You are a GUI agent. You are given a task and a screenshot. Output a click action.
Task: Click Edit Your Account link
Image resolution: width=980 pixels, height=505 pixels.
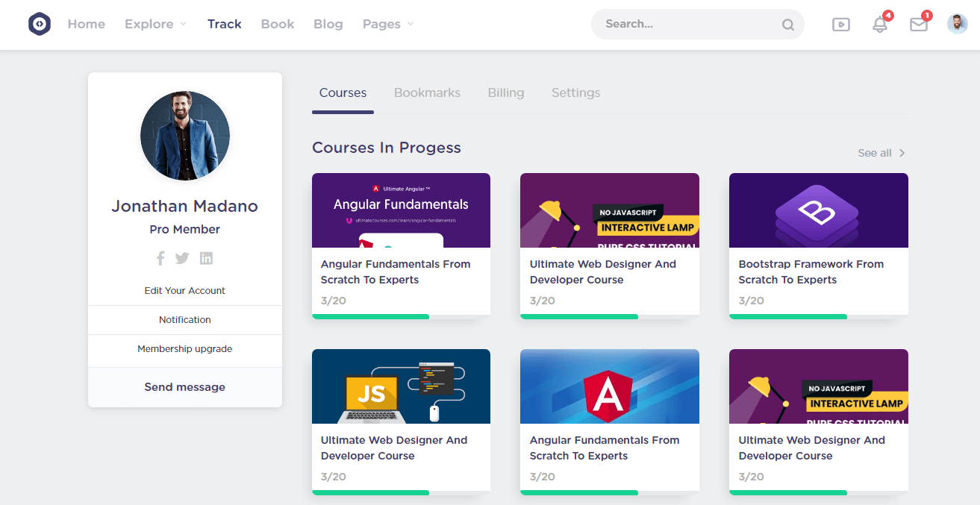[x=184, y=291]
